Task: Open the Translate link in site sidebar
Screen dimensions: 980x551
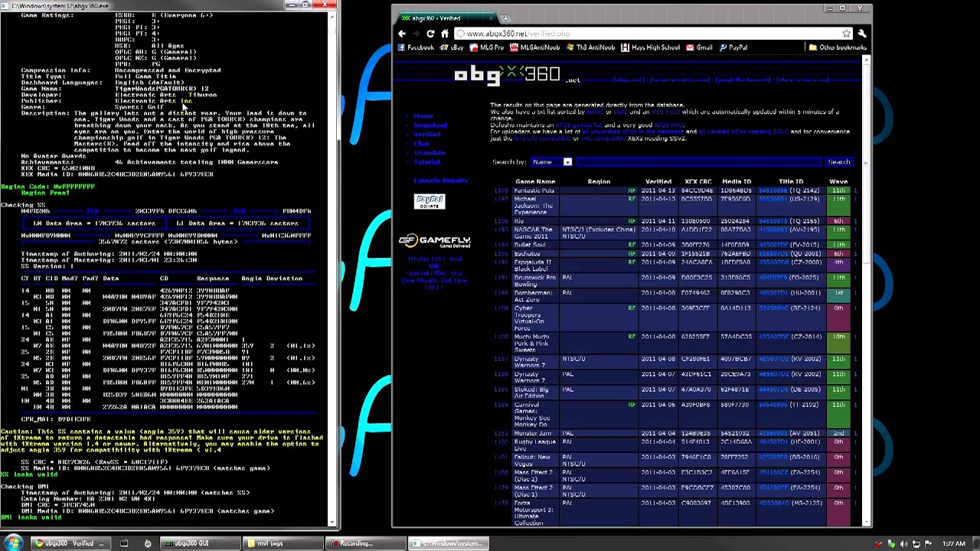Action: 430,152
